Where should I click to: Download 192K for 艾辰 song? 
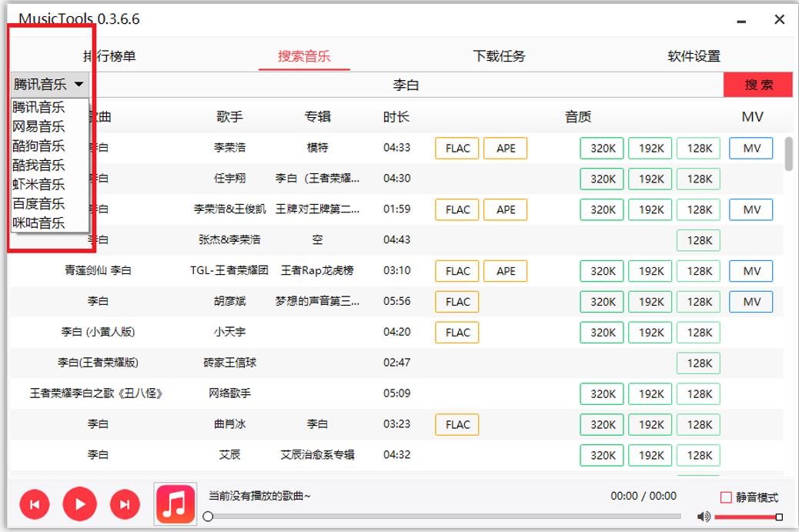point(650,456)
